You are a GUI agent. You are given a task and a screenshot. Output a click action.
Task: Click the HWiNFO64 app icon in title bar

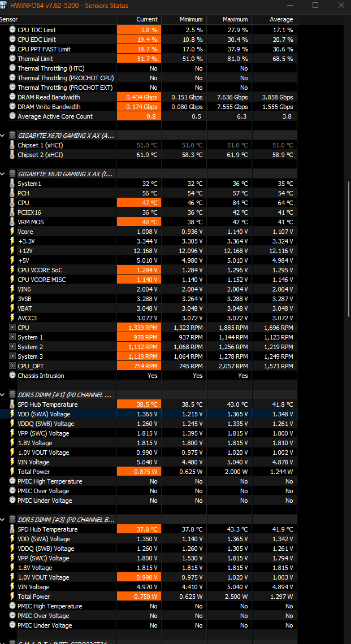click(3, 5)
